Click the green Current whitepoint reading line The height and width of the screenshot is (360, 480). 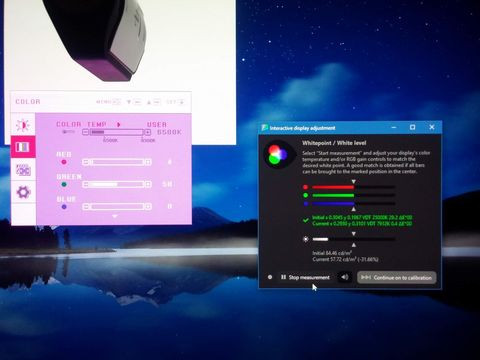362,223
